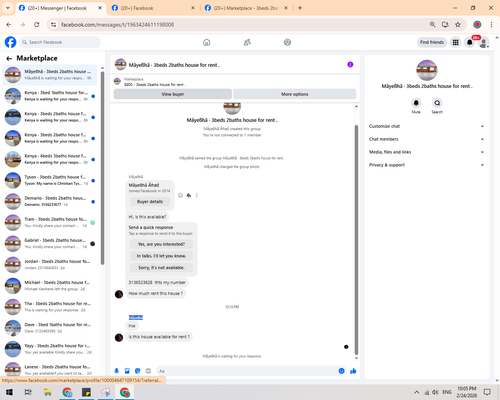This screenshot has height=400, width=500.
Task: Open Yayy 3beds 2baths conversation
Action: [50, 349]
